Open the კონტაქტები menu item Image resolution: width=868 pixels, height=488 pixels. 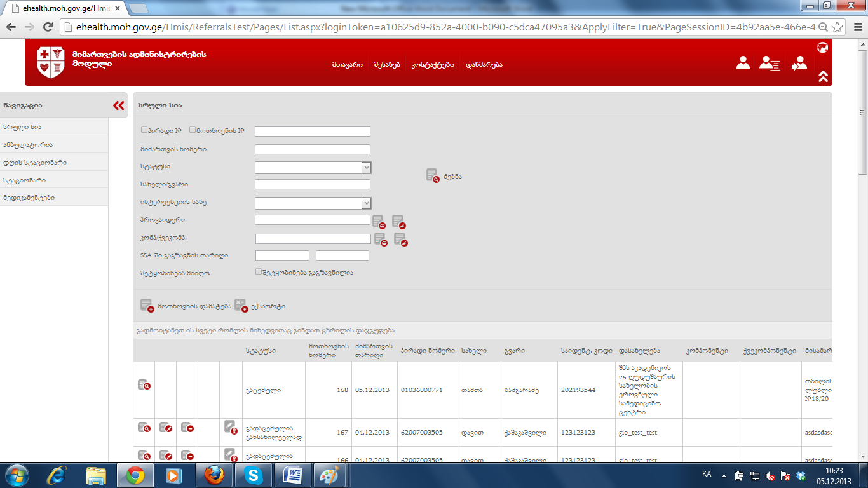click(432, 65)
